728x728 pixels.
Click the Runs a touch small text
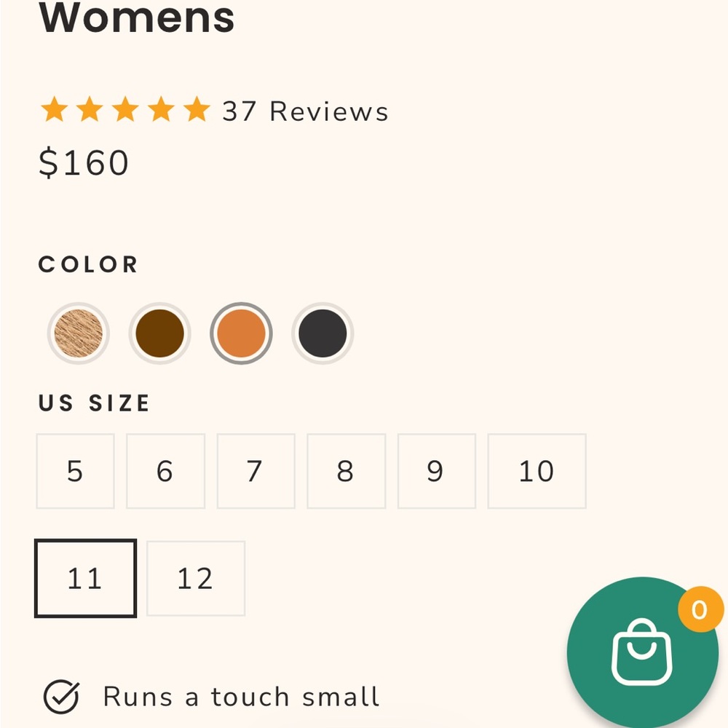click(242, 697)
